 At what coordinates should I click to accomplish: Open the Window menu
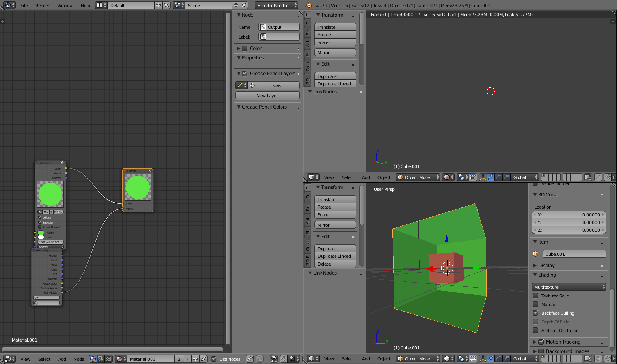click(65, 6)
